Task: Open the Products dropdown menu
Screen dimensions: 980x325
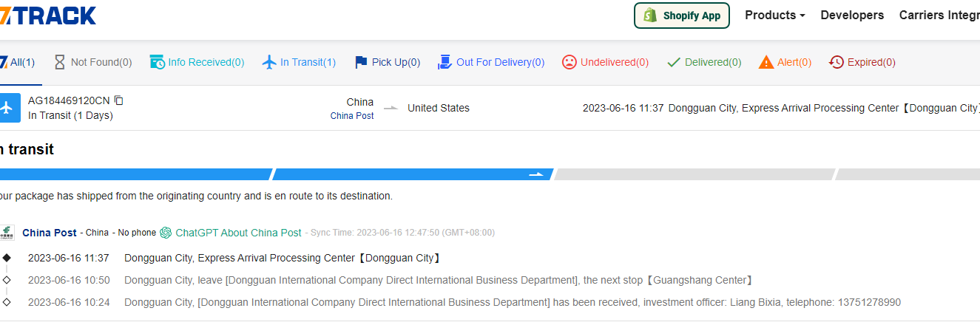Action: click(774, 16)
